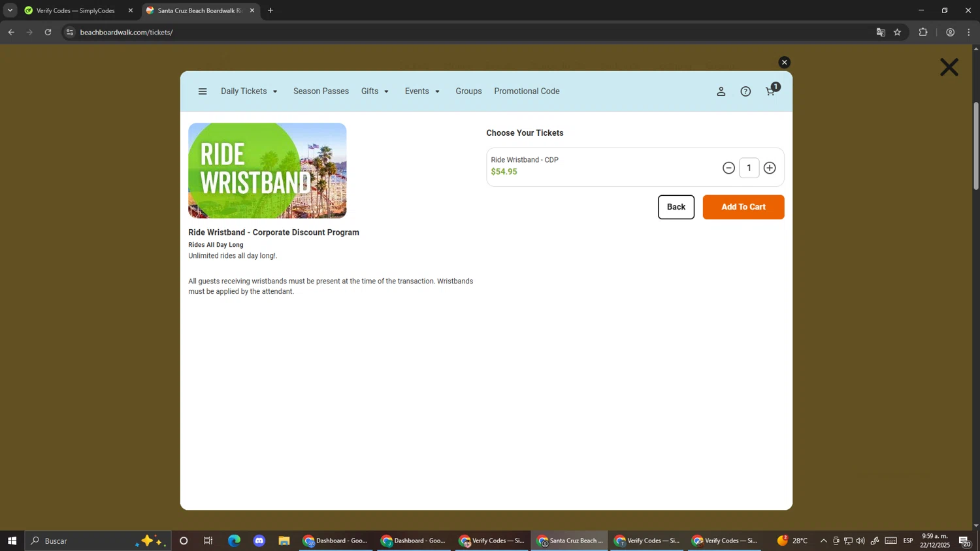Switch the ESP input language indicator
Image resolution: width=980 pixels, height=551 pixels.
point(908,541)
